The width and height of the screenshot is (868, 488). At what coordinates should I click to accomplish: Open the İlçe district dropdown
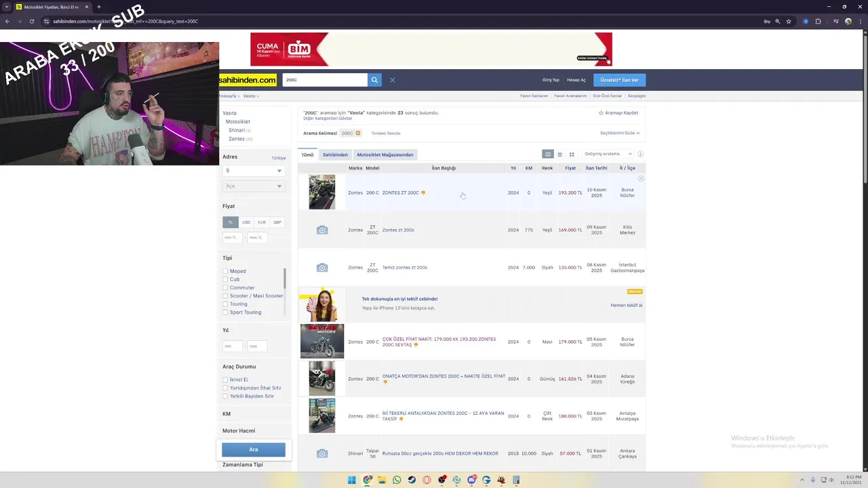click(x=254, y=186)
